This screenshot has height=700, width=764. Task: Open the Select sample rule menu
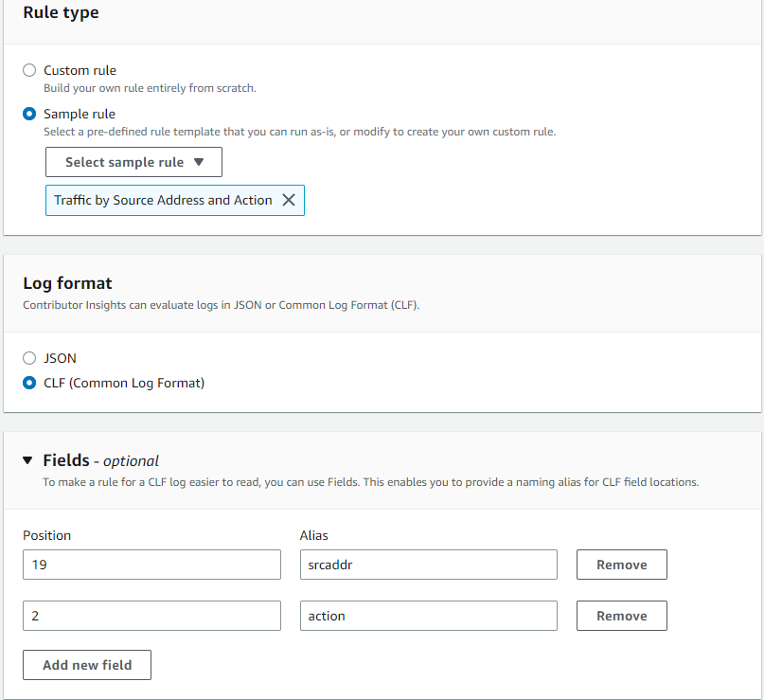[133, 162]
